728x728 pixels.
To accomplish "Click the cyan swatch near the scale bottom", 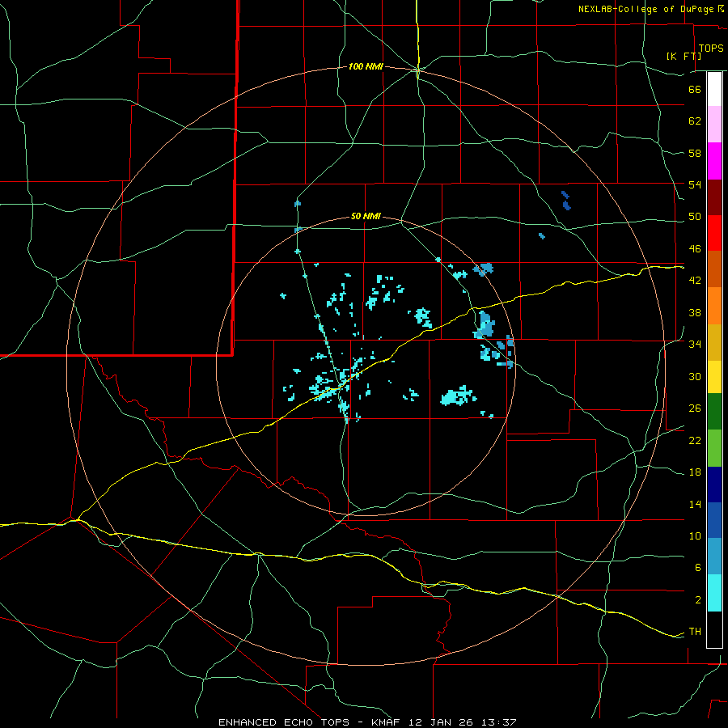I will 714,593.
